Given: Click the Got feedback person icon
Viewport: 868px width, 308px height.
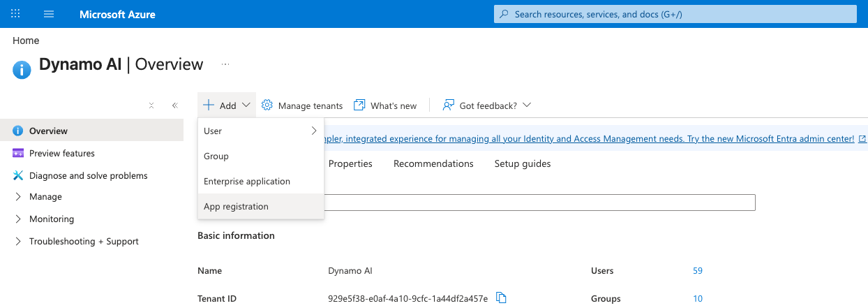Looking at the screenshot, I should [449, 105].
